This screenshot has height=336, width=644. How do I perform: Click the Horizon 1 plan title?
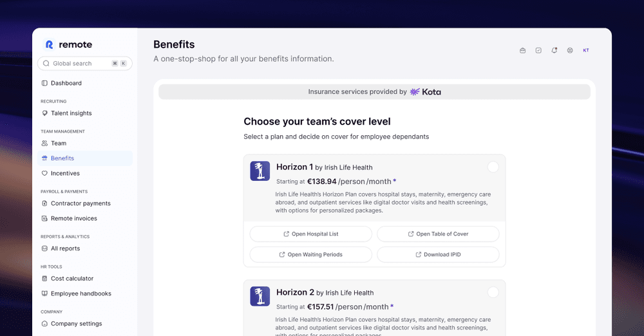[294, 167]
